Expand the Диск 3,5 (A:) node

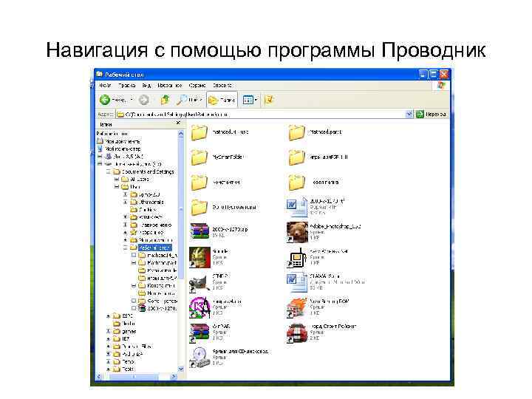(x=100, y=157)
